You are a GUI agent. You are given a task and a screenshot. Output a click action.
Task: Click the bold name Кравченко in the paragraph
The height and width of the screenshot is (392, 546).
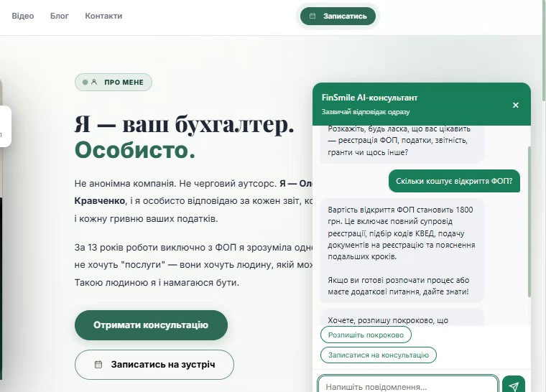(100, 201)
